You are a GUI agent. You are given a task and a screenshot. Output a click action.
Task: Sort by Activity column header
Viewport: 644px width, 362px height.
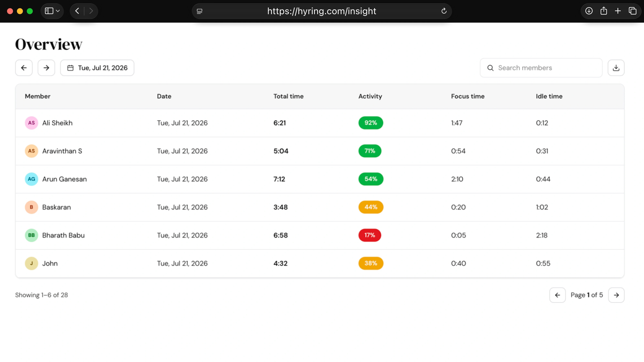(370, 96)
